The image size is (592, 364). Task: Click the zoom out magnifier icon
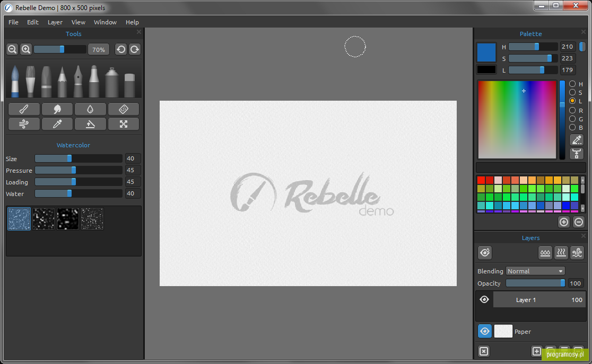coord(12,49)
